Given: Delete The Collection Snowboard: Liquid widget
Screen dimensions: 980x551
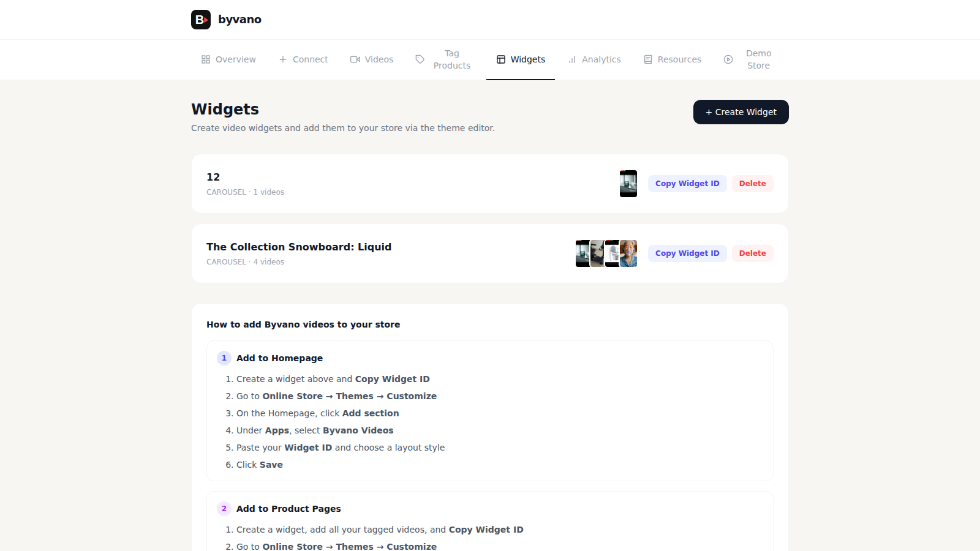Looking at the screenshot, I should 752,253.
